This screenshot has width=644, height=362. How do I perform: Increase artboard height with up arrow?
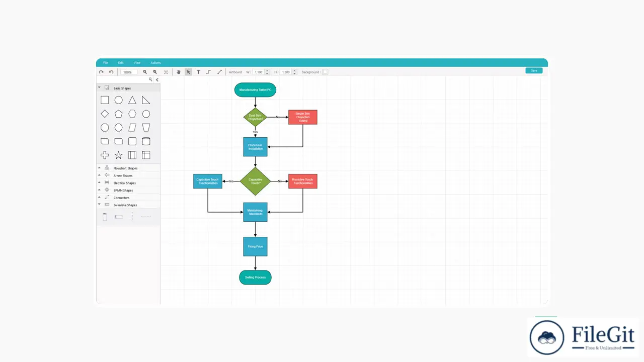(x=295, y=71)
